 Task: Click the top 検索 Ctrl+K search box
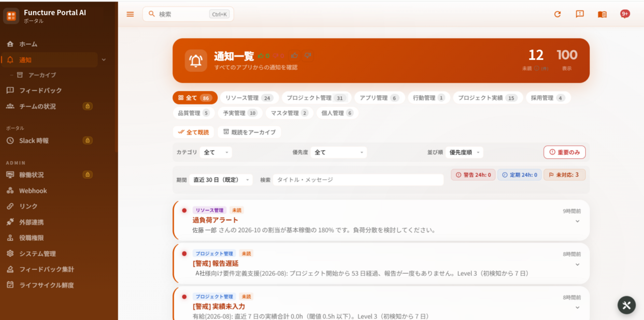(x=188, y=14)
